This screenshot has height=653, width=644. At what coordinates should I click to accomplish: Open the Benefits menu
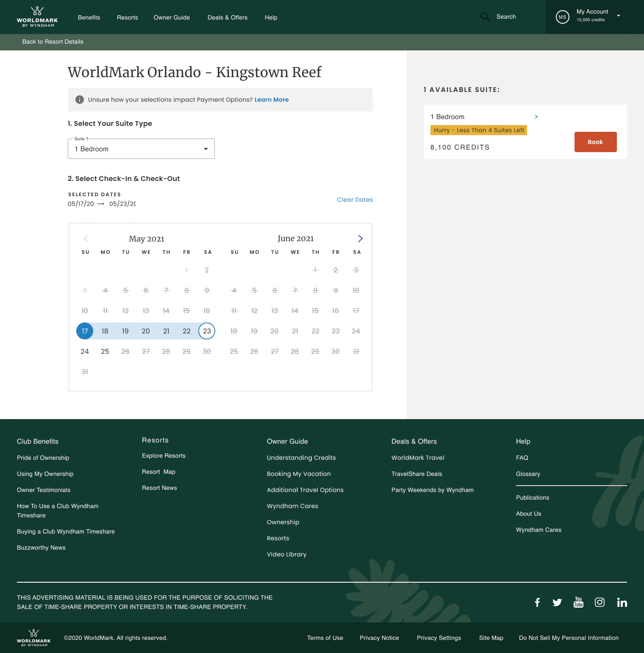89,17
